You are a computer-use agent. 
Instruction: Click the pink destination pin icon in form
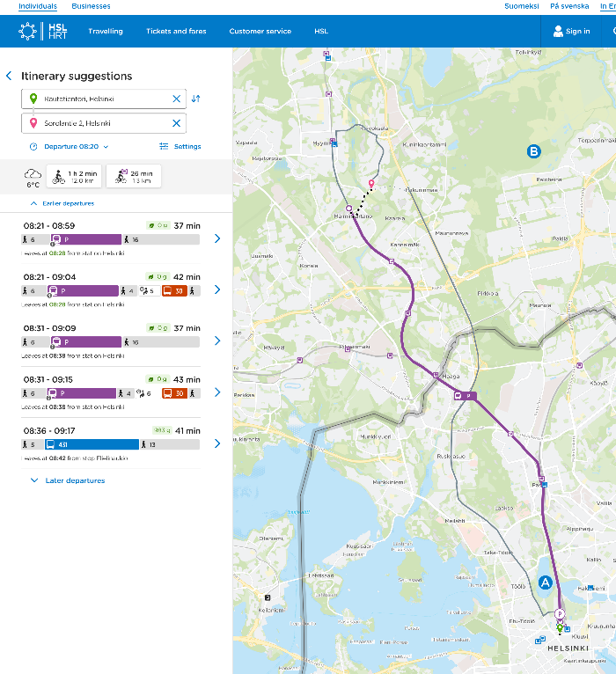click(33, 123)
